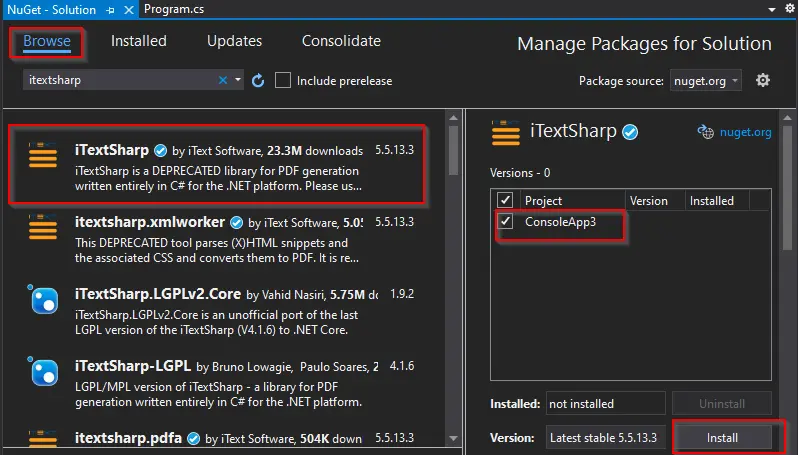
Task: Click the details pane scrollbar thumb
Action: [x=787, y=188]
